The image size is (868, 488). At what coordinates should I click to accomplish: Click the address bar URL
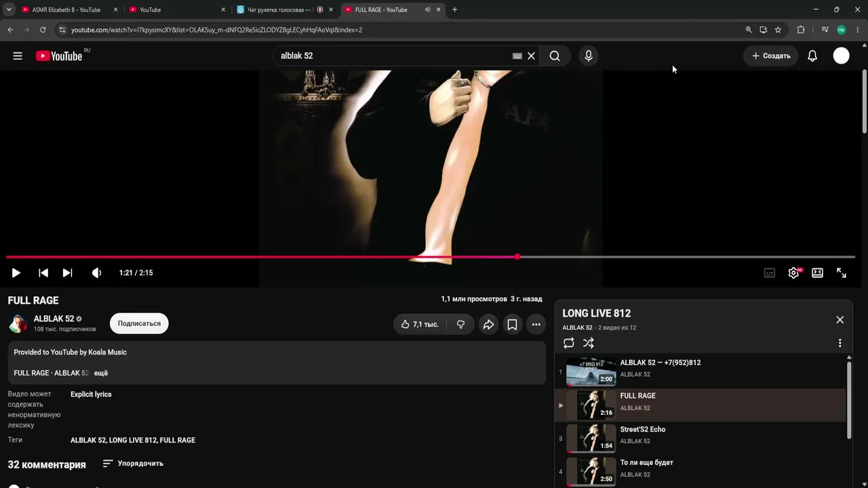216,30
